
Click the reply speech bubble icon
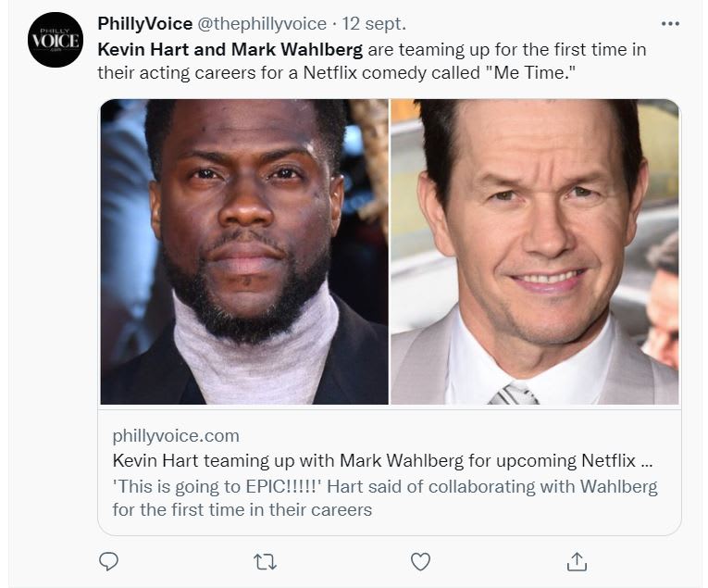[108, 561]
